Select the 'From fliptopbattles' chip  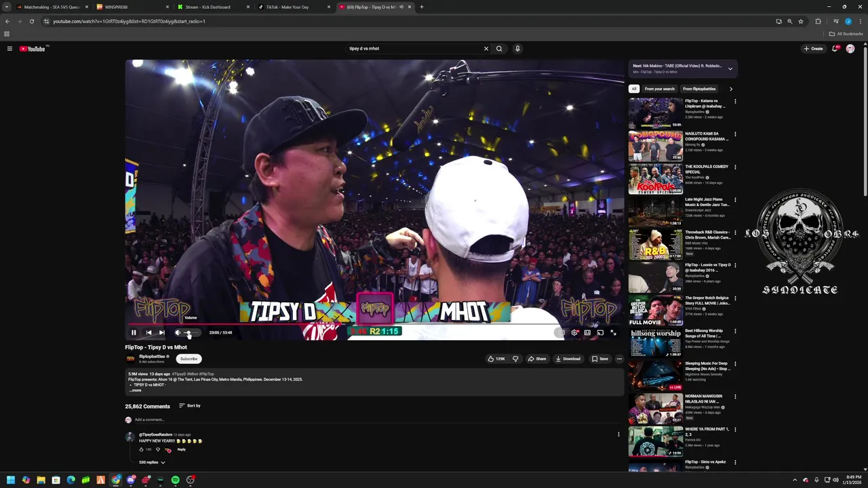(699, 89)
